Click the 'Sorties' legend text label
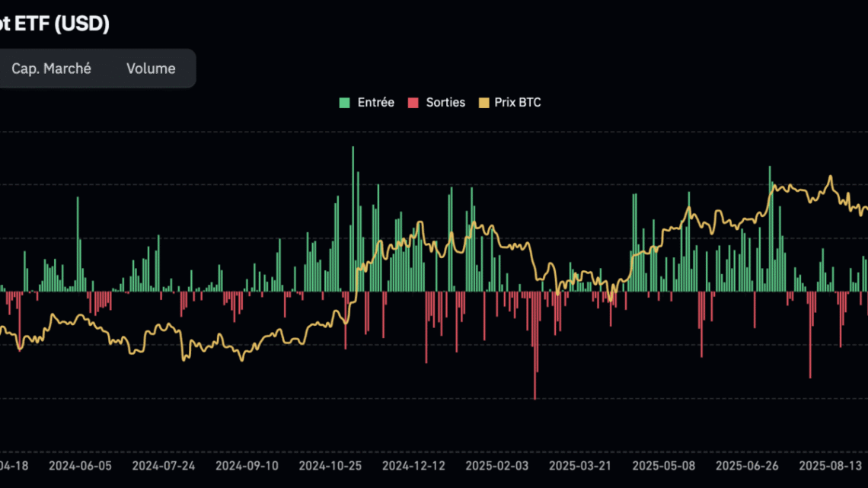The image size is (868, 488). pos(446,101)
